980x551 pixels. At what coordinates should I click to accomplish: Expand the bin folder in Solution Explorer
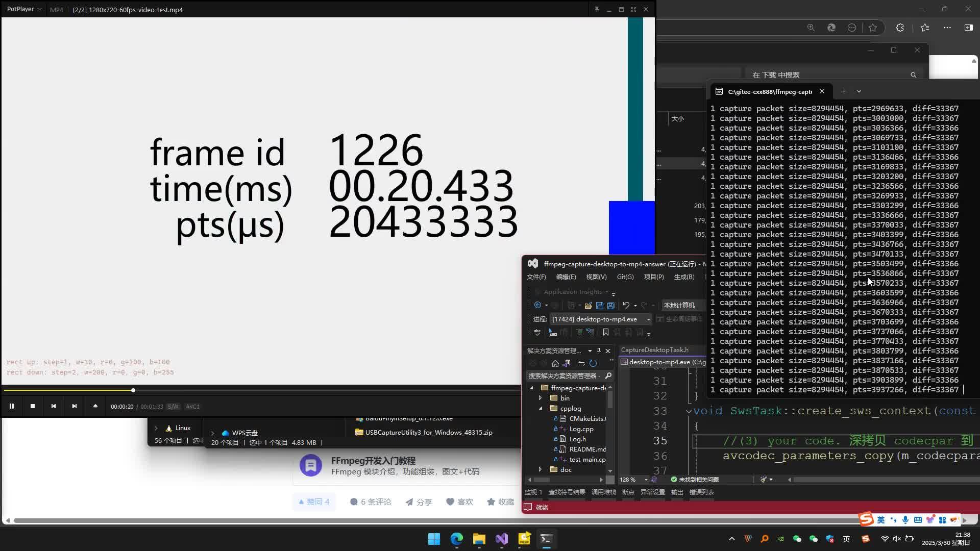(x=541, y=398)
